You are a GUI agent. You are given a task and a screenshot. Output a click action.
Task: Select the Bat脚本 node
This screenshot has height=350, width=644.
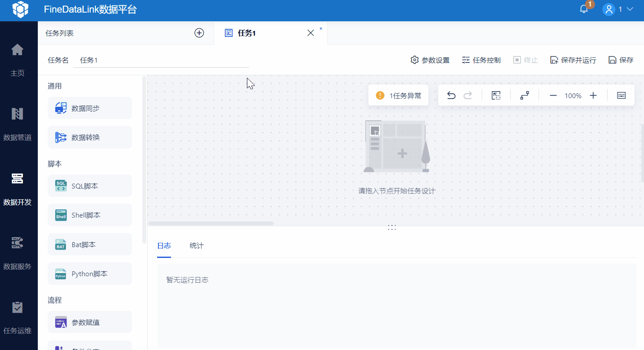[x=90, y=244]
